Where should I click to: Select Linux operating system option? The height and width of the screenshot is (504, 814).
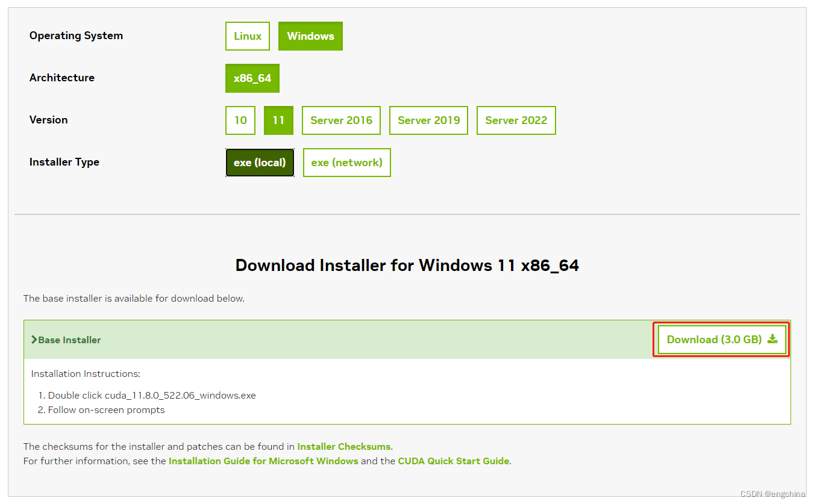tap(248, 36)
